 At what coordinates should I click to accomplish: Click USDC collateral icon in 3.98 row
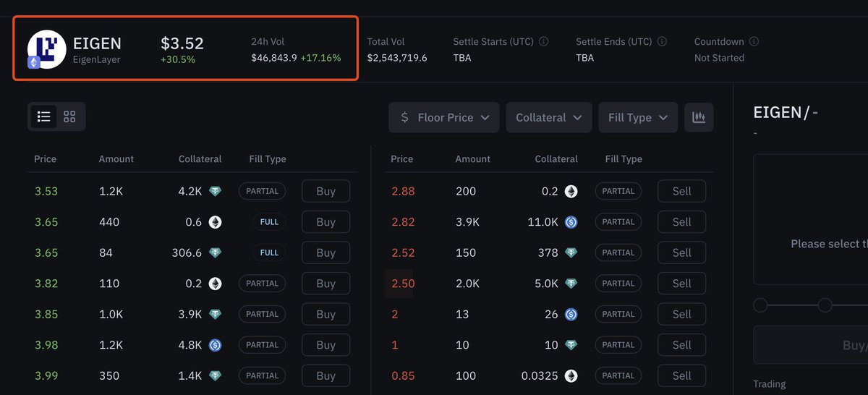point(215,345)
